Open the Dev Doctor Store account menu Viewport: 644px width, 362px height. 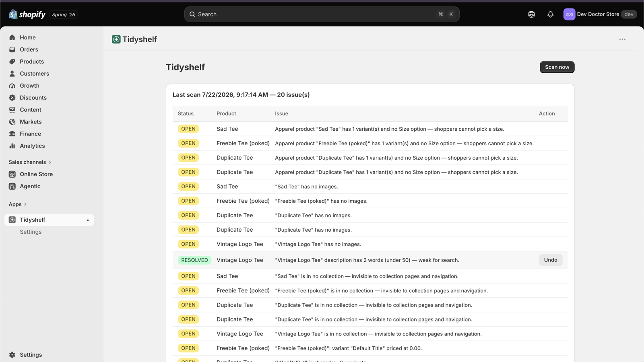[x=600, y=14]
